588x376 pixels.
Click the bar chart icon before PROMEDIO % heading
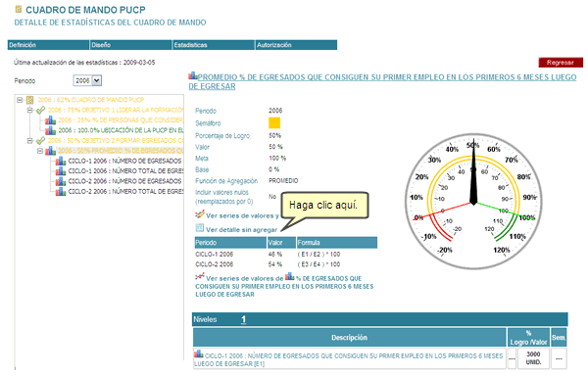pyautogui.click(x=193, y=75)
